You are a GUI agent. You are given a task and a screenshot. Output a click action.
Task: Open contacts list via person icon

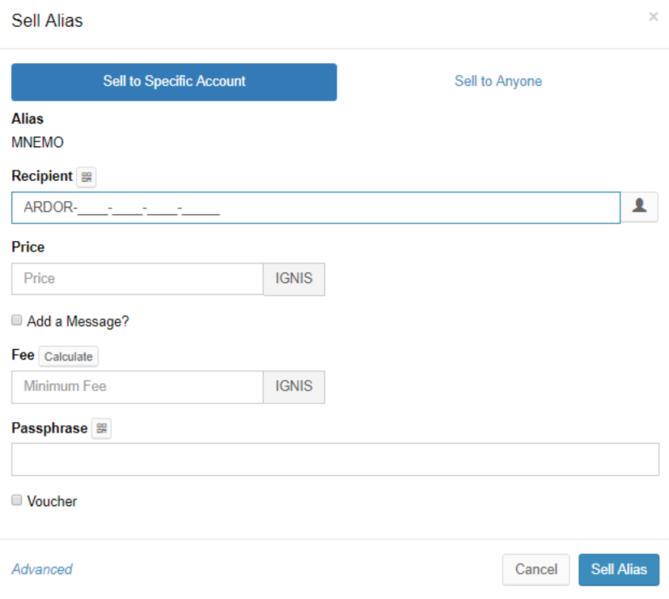pos(640,207)
